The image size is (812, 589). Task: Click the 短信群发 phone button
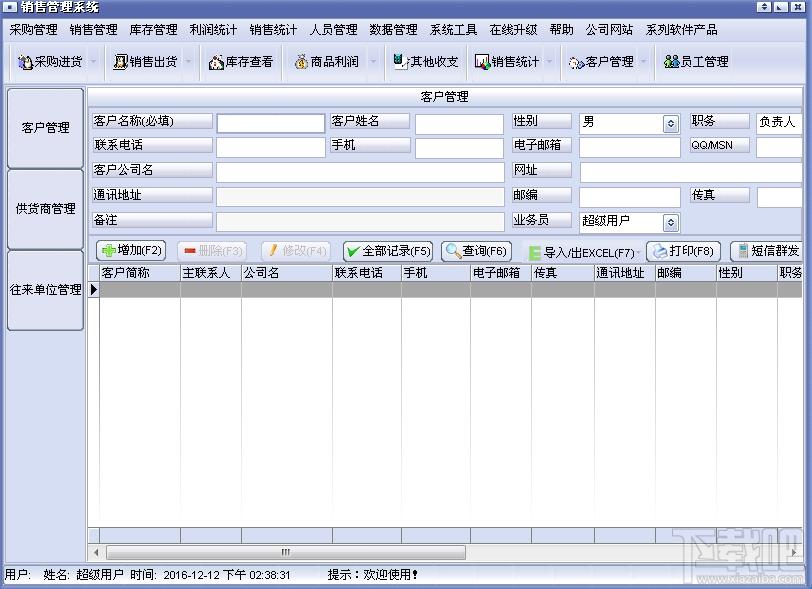tap(768, 251)
